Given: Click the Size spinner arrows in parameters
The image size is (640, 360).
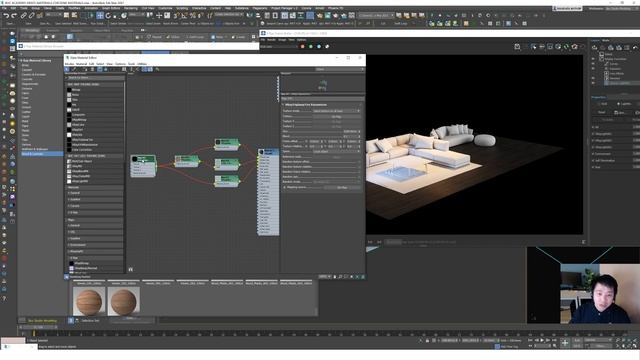Looking at the screenshot, I should tap(359, 131).
